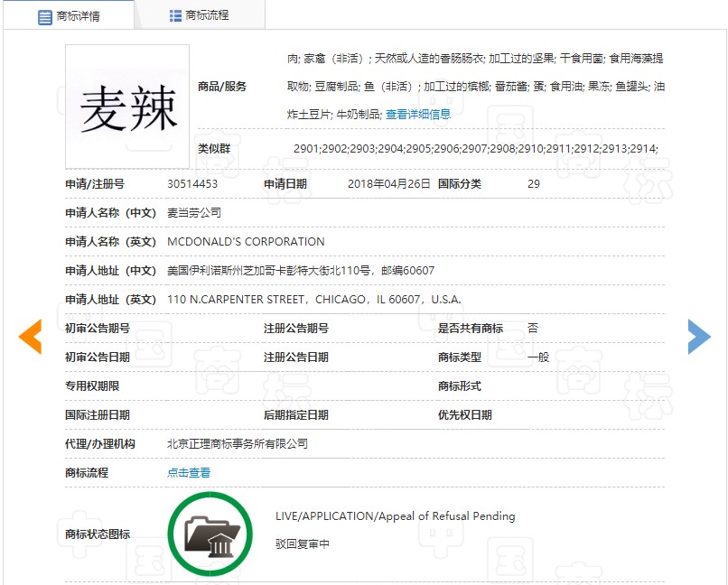Switch to the 商标详情 tab
728x585 pixels.
point(69,16)
